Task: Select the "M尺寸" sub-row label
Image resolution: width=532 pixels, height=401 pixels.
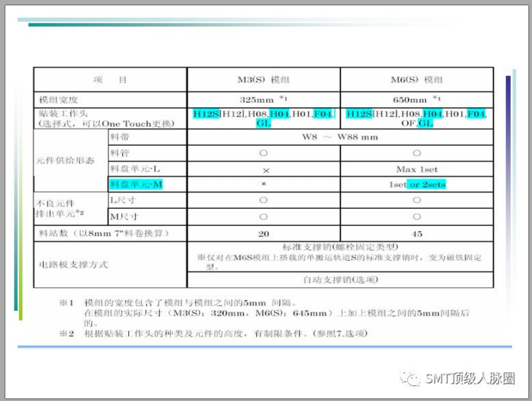Action: (124, 217)
